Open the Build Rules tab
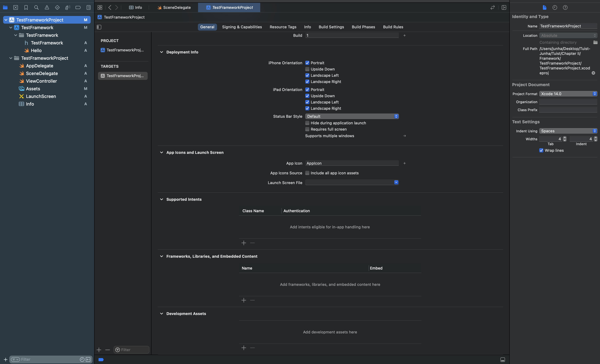Viewport: 600px width, 364px height. 393,27
